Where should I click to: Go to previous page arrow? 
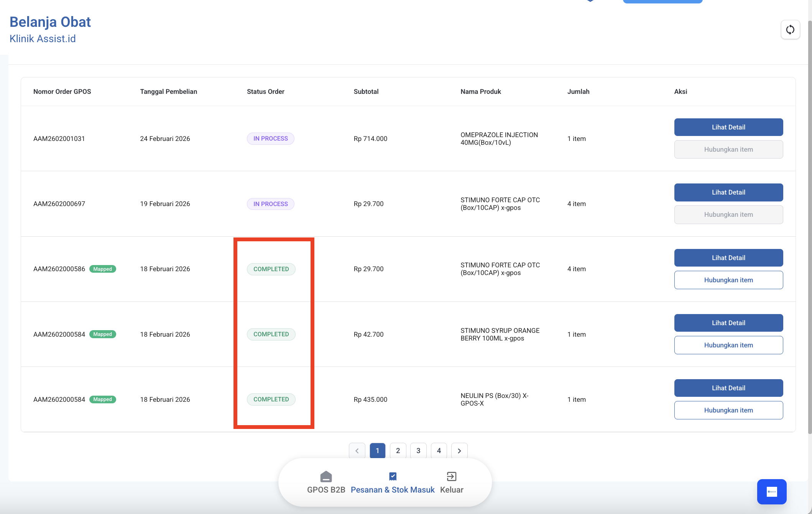coord(357,451)
